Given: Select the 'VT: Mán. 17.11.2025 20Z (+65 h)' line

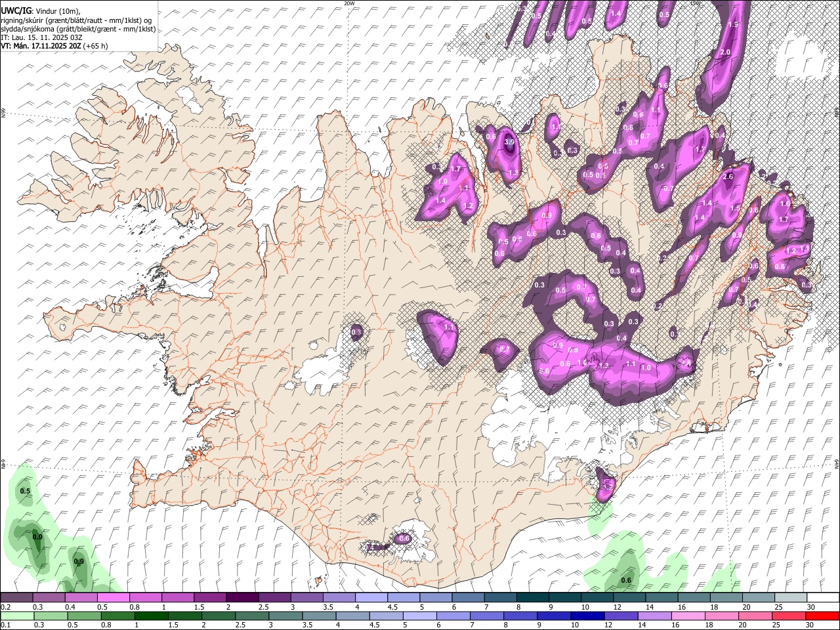Looking at the screenshot, I should pyautogui.click(x=54, y=46).
